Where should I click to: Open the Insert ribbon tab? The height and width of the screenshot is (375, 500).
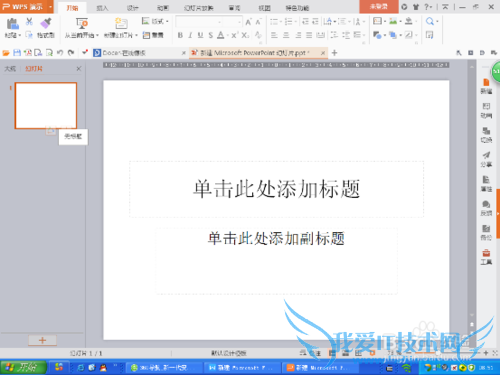(102, 8)
